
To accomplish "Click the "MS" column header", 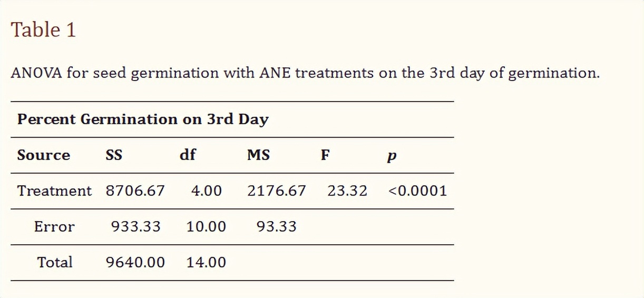I will pyautogui.click(x=258, y=155).
